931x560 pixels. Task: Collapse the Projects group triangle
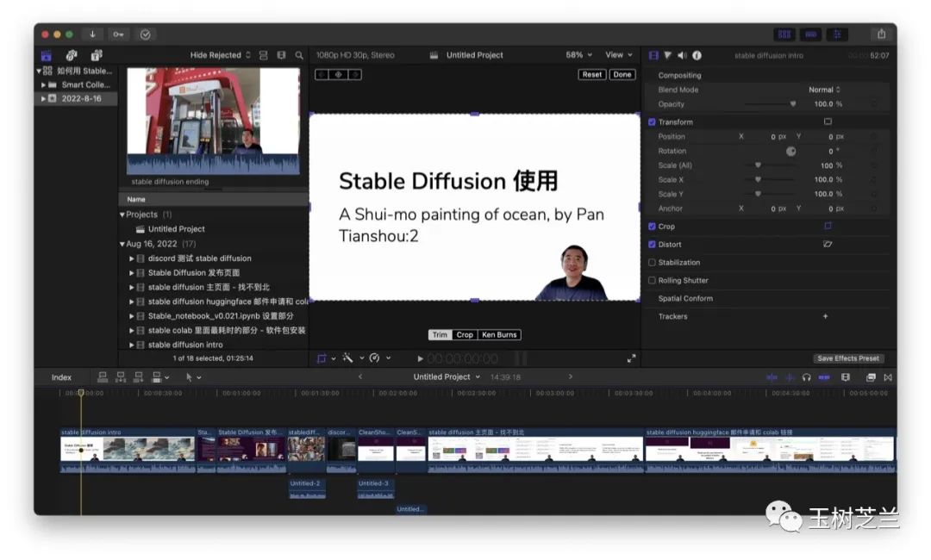(x=122, y=215)
